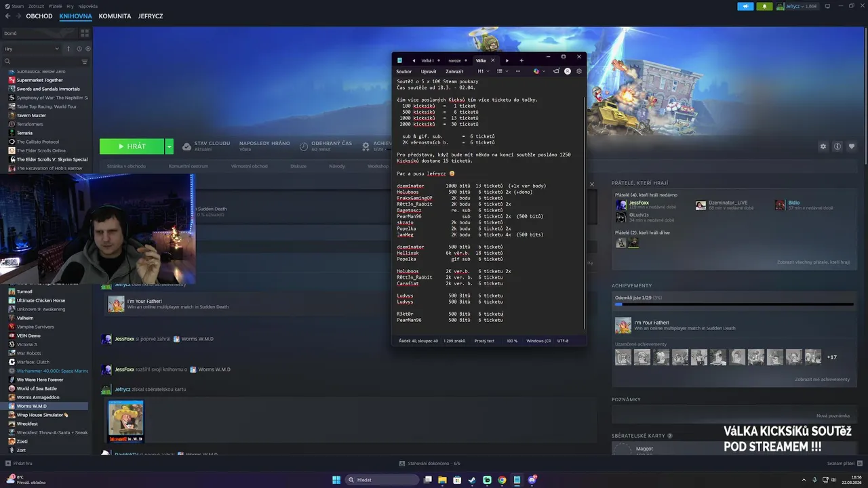This screenshot has height=488, width=868.
Task: Add a new Notepad tab with plus
Action: (x=521, y=60)
